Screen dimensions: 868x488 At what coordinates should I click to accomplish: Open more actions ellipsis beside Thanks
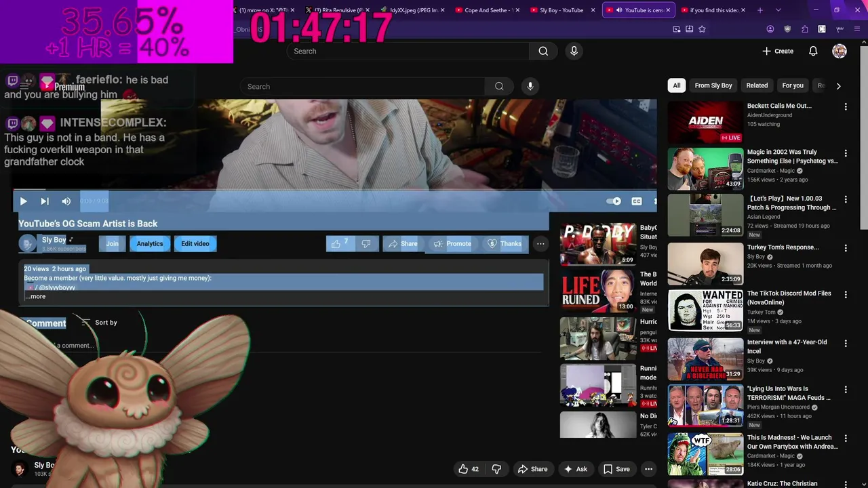coord(540,244)
